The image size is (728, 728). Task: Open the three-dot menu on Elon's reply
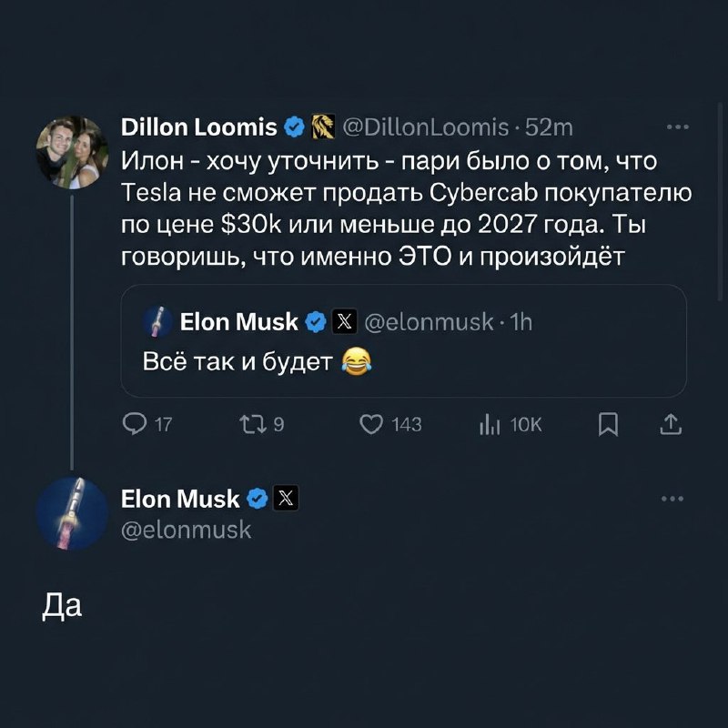coord(673,497)
